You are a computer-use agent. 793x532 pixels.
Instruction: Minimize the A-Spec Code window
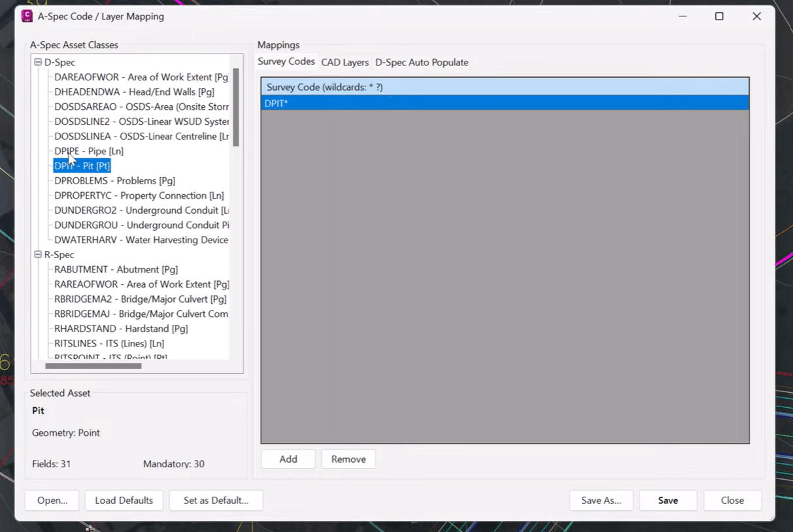click(682, 16)
